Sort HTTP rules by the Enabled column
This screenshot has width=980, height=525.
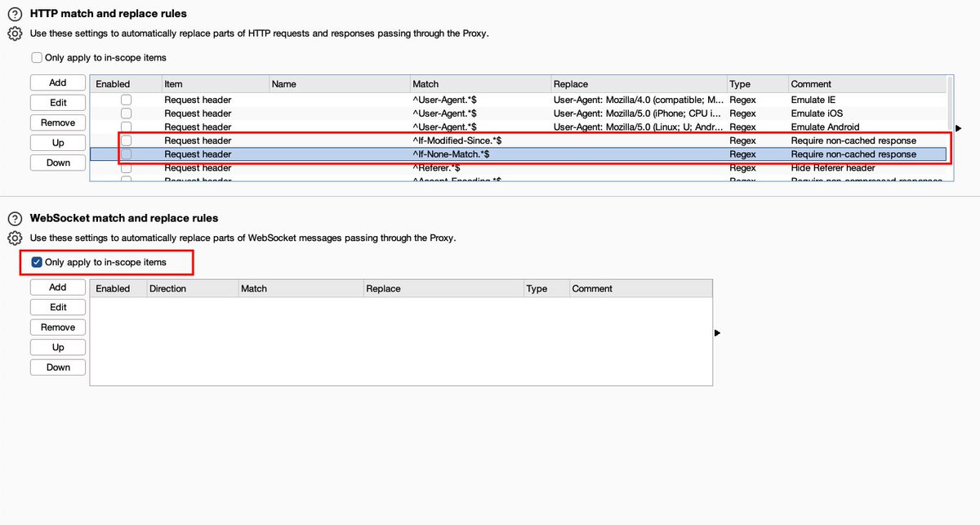pyautogui.click(x=125, y=84)
